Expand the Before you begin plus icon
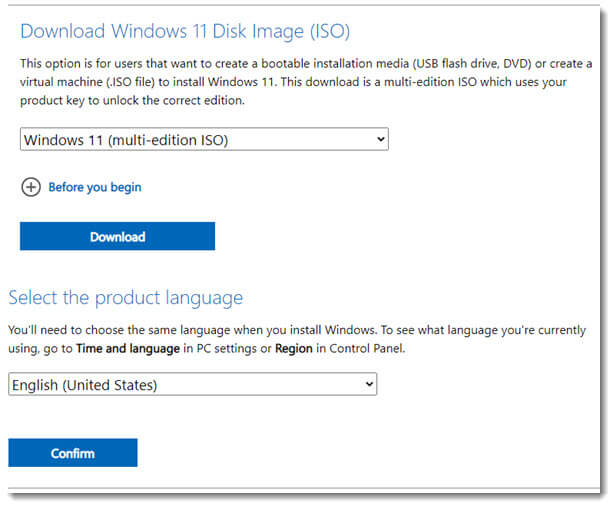Image resolution: width=615 pixels, height=508 pixels. point(31,187)
